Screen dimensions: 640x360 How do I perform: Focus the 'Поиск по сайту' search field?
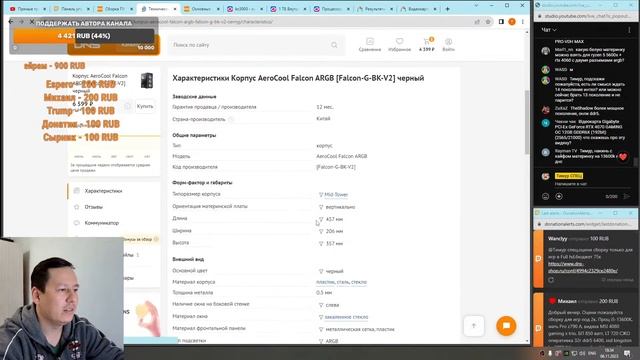point(256,45)
